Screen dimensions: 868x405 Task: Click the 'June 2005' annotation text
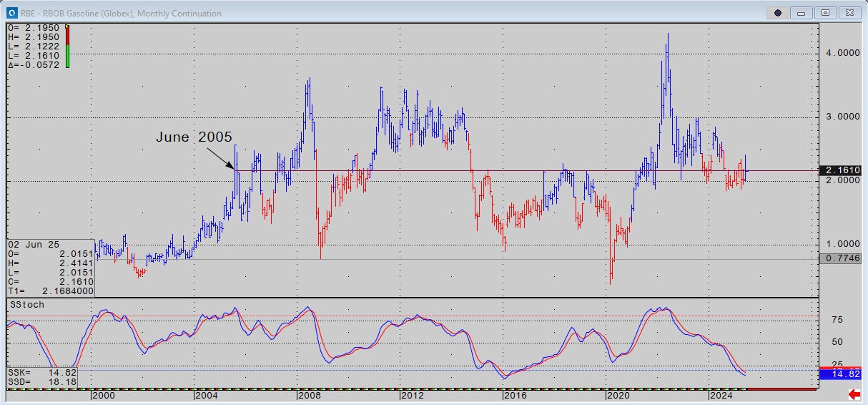194,137
